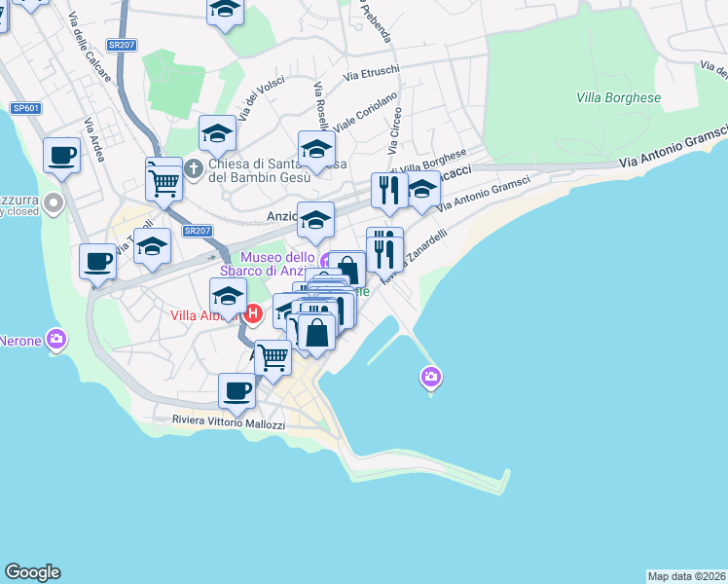Select the Riviera Vittorio Mallozzi street label

(x=229, y=422)
